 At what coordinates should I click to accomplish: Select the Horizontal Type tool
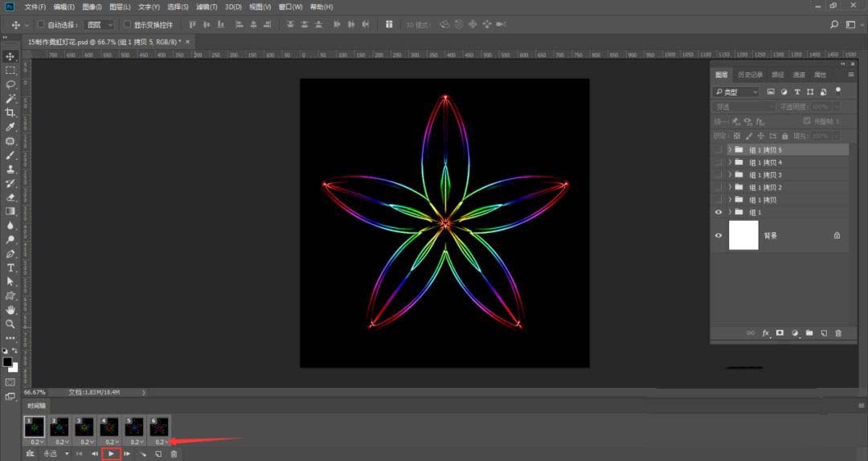10,268
